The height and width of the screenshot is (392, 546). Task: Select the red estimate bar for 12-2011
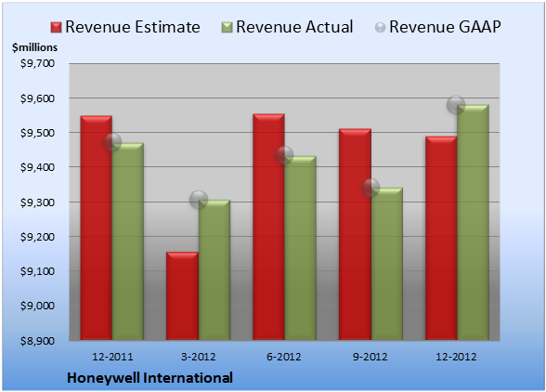pos(97,228)
